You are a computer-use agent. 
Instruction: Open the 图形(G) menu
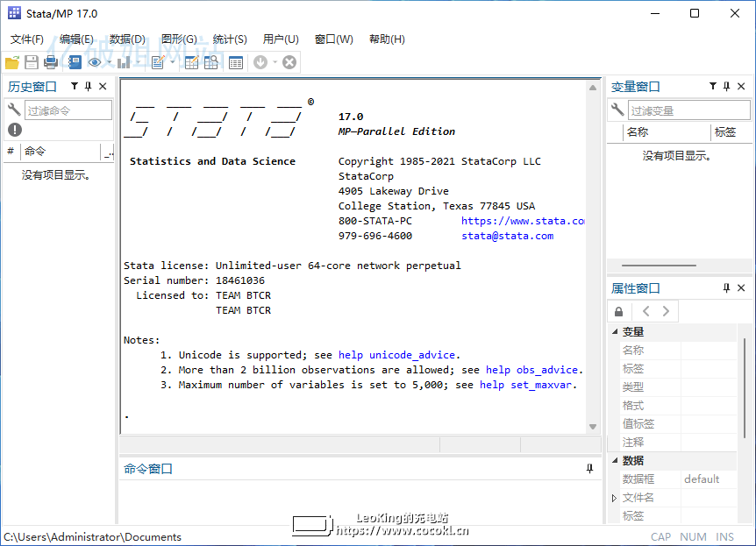pos(179,39)
